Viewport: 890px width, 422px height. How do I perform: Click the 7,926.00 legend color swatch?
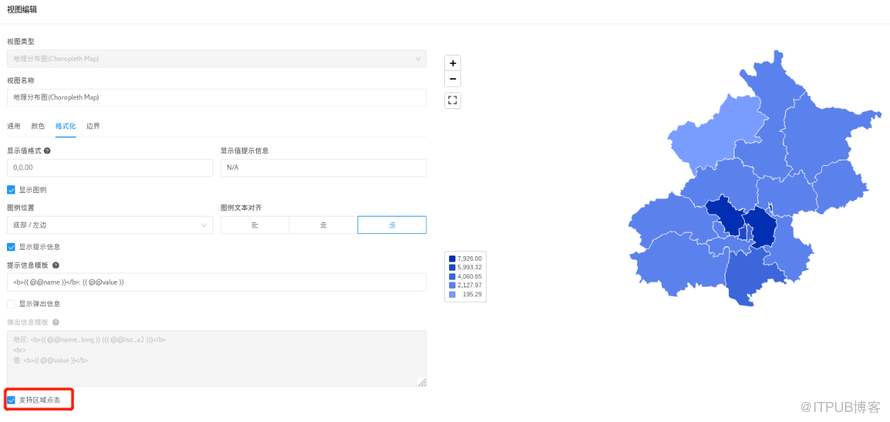click(452, 258)
